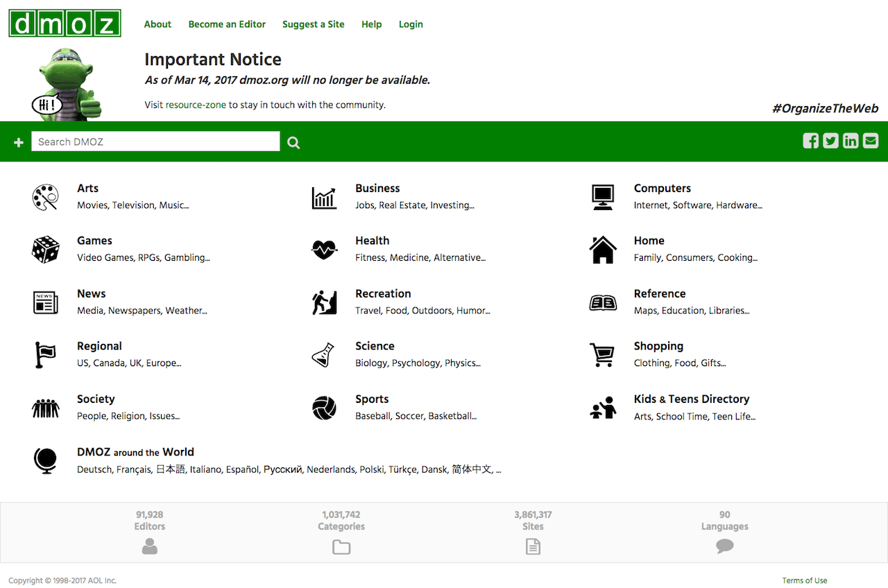Open the Television subcategory under Arts
This screenshot has height=588, width=888.
coord(133,205)
